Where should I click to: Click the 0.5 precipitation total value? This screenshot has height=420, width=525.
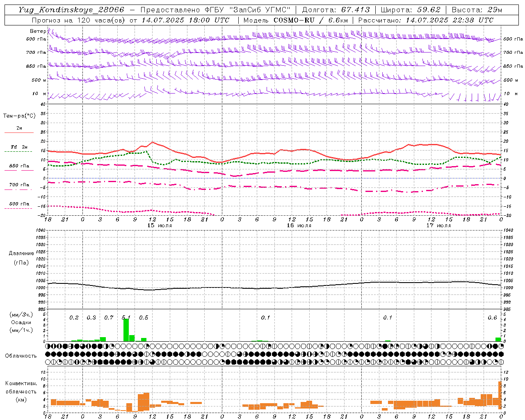coord(144,317)
